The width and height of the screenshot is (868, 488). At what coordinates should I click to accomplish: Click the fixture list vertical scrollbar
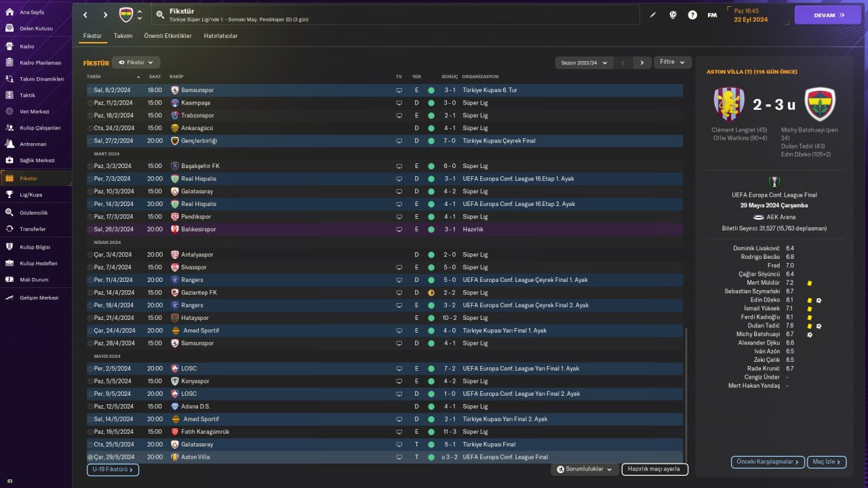pyautogui.click(x=686, y=395)
